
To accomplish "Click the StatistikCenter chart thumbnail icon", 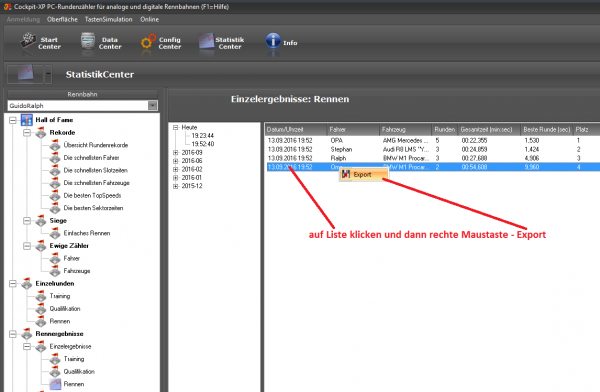I will point(25,73).
